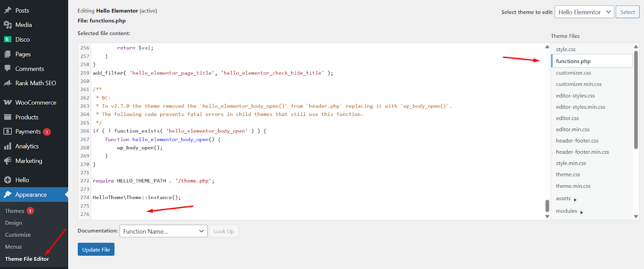This screenshot has width=644, height=269.
Task: Open theme.min.css file
Action: [573, 186]
